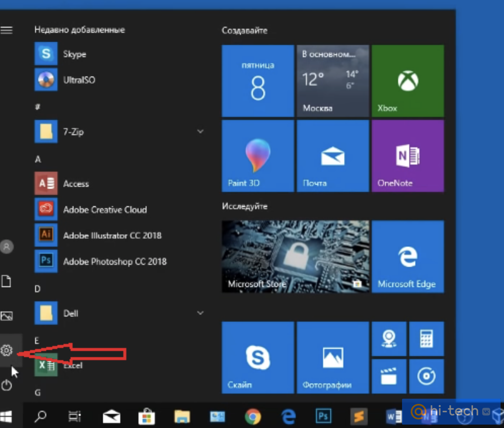Screen dimensions: 504x428
Task: Open the Camera small tile
Action: coord(389,339)
